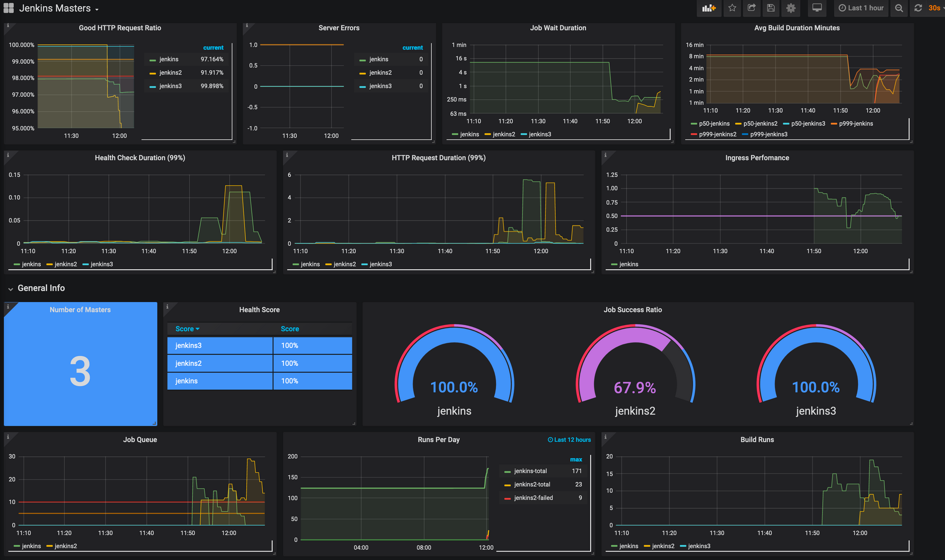The image size is (945, 560).
Task: Click the share icon in top toolbar
Action: pos(752,9)
